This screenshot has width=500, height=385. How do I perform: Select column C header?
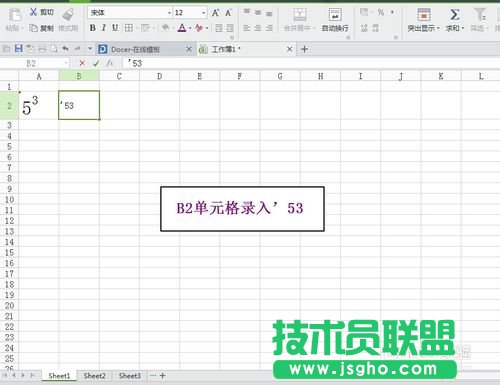(x=119, y=76)
